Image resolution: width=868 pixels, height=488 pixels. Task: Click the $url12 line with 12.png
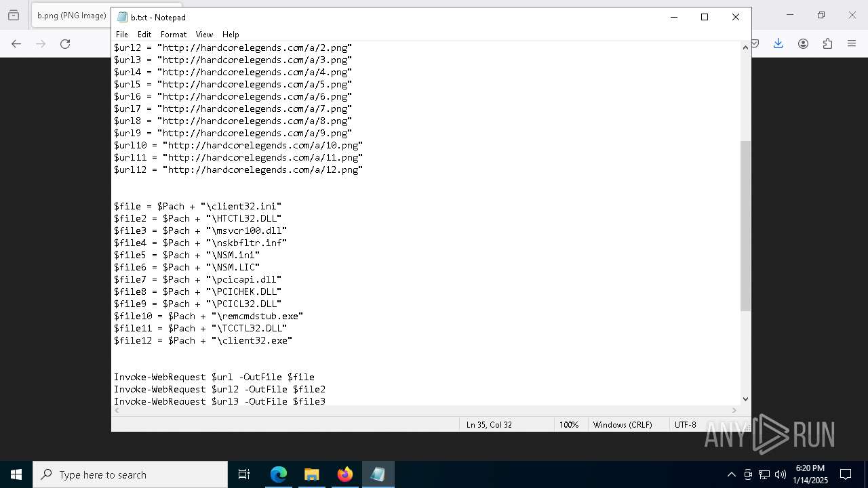click(238, 169)
